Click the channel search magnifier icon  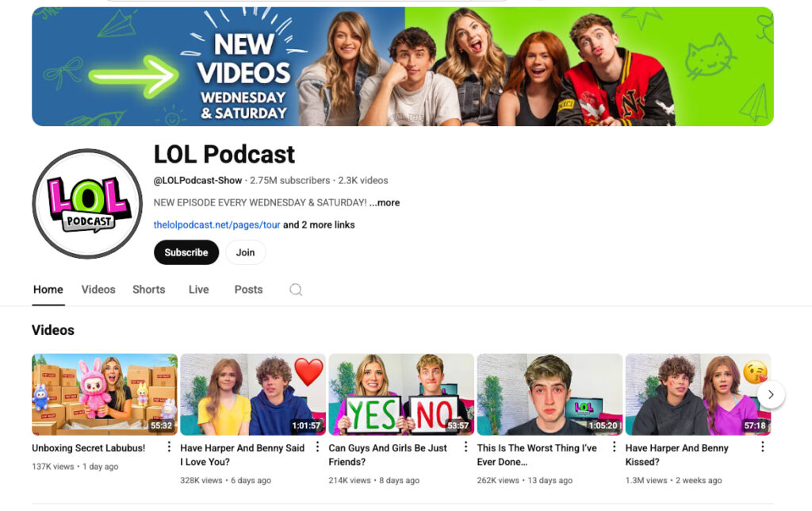(x=296, y=290)
